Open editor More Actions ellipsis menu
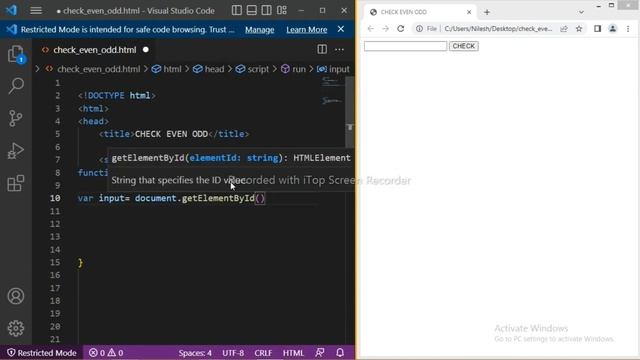Image resolution: width=640 pixels, height=360 pixels. point(339,49)
